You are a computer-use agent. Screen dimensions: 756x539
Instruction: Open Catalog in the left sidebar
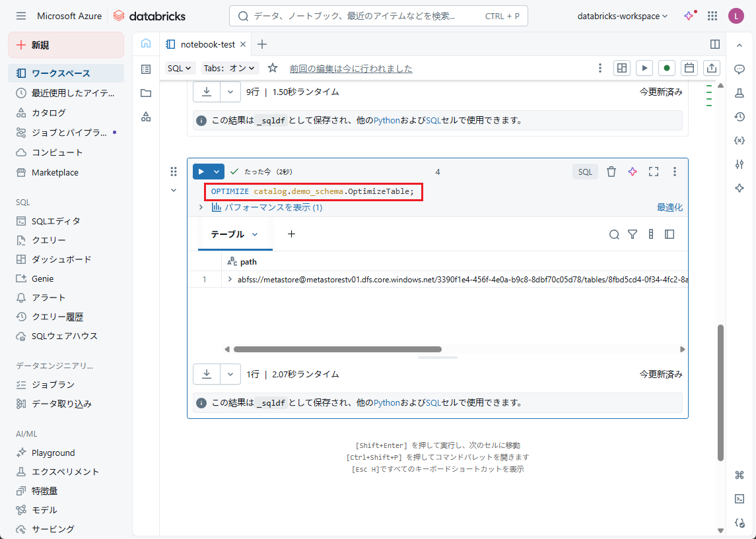point(49,113)
